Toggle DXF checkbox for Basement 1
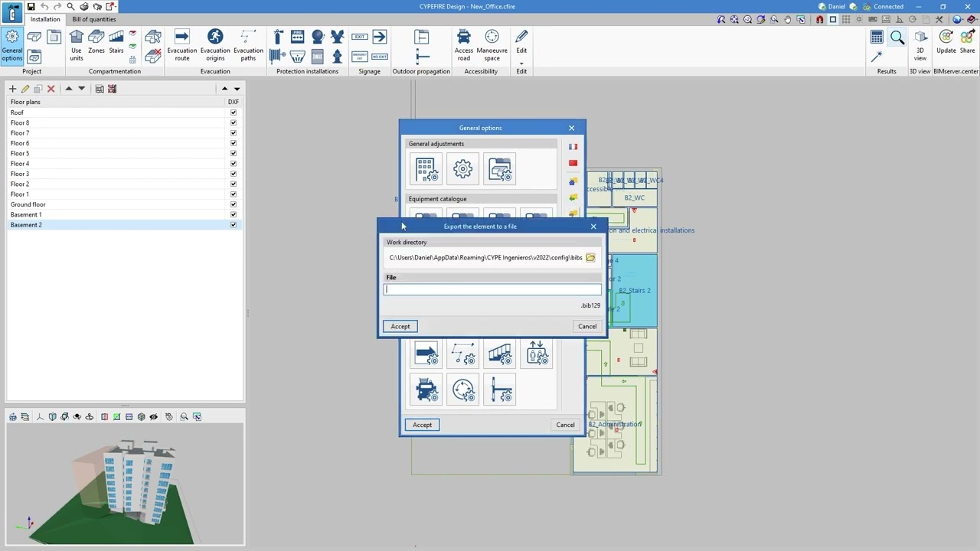980x551 pixels. click(234, 214)
